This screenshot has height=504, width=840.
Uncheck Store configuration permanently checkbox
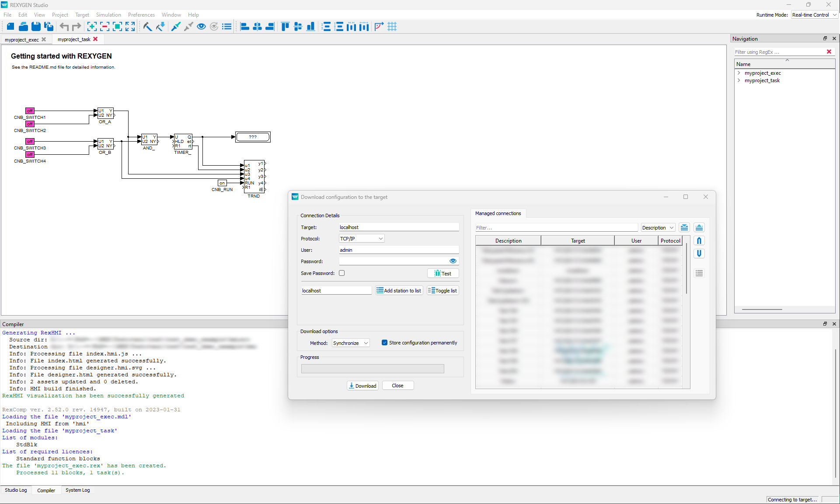[384, 343]
